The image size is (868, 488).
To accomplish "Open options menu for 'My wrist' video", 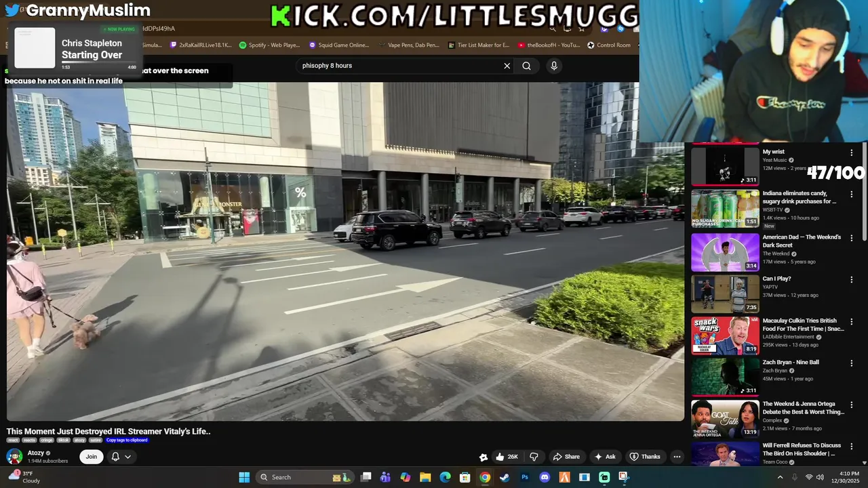I will [852, 153].
